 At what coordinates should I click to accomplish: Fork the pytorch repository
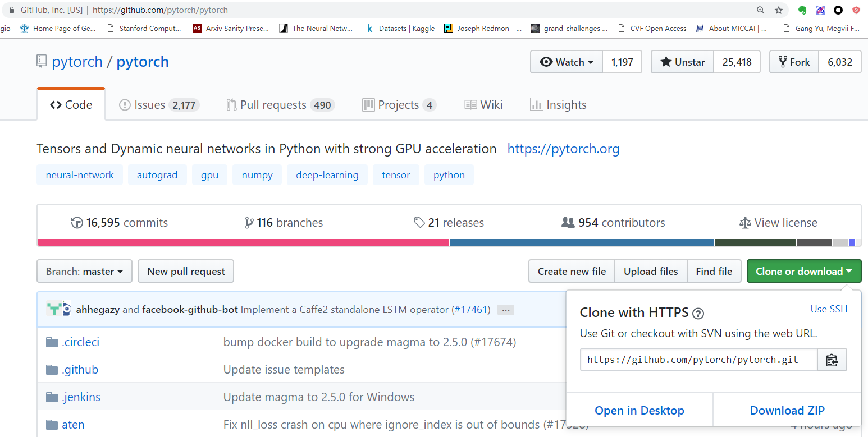coord(794,62)
